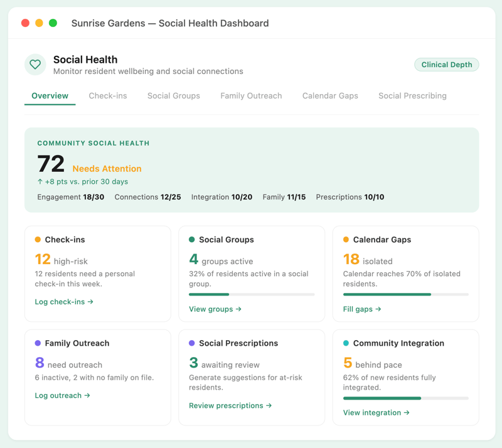Click the Community Integration progress bar
Viewport: 502px width, 448px height.
coord(405,398)
